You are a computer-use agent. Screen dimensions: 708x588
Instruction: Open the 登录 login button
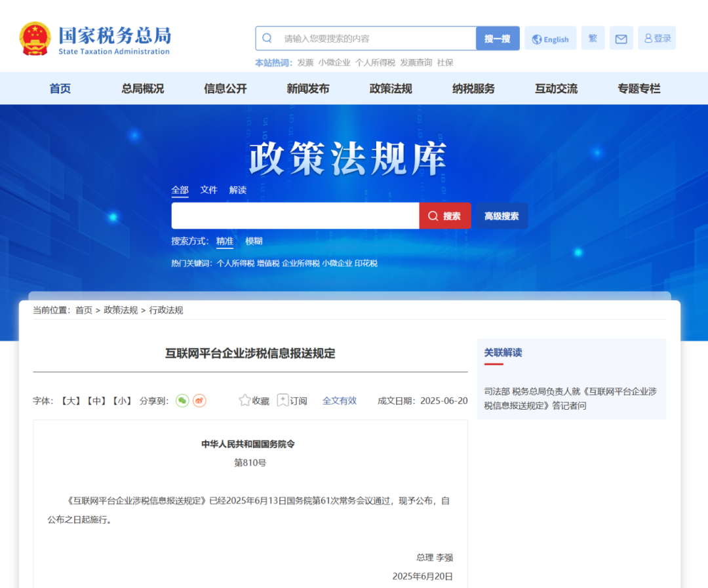click(x=657, y=39)
